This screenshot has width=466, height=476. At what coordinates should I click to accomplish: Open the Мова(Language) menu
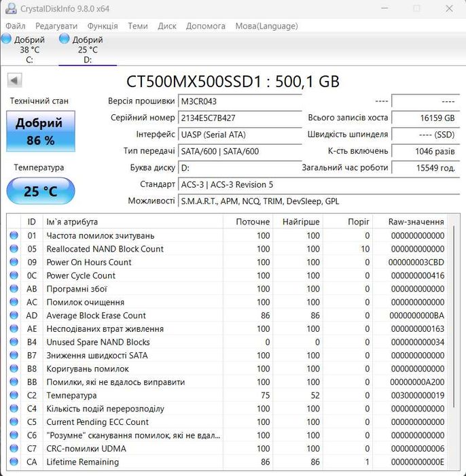266,26
